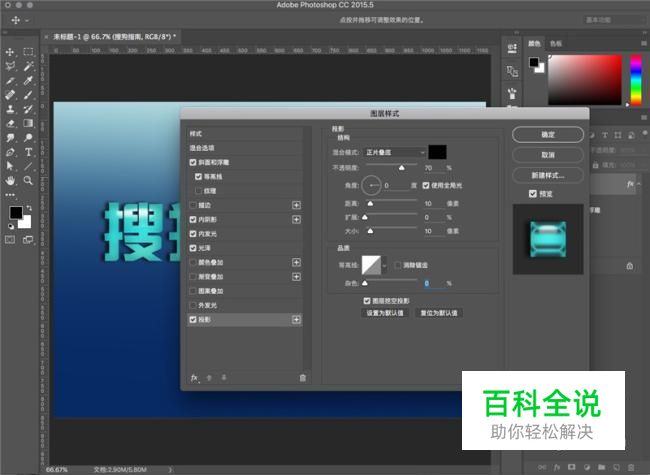Select the Rectangular Marquee tool
Viewport: 650px width, 475px height.
[x=28, y=52]
